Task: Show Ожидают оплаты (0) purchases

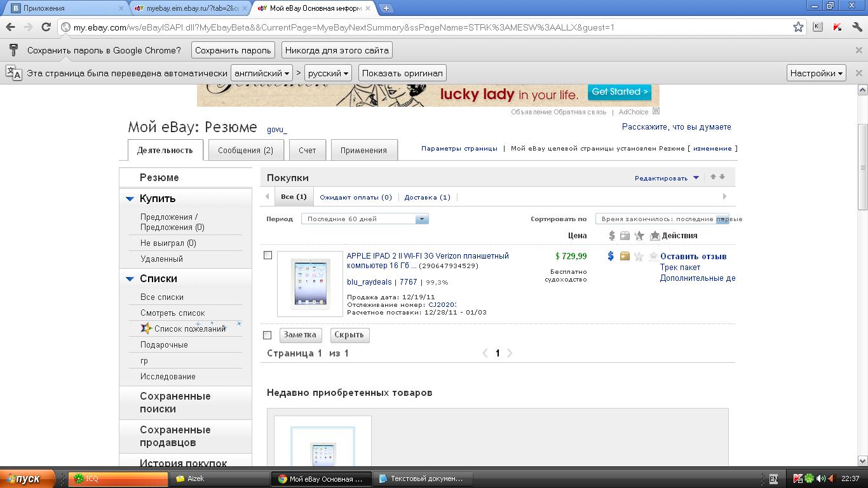Action: (x=356, y=197)
